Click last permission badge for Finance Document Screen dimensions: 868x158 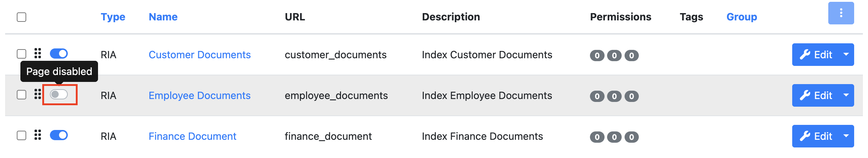click(x=632, y=137)
